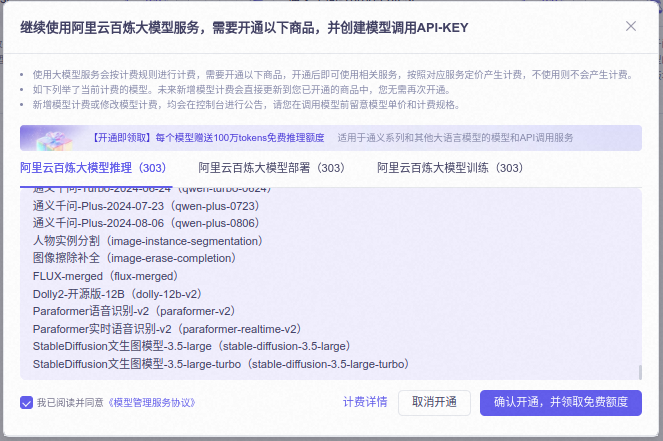The width and height of the screenshot is (663, 441).
Task: Click the dialog title mentioning API-KEY
Action: click(x=244, y=28)
